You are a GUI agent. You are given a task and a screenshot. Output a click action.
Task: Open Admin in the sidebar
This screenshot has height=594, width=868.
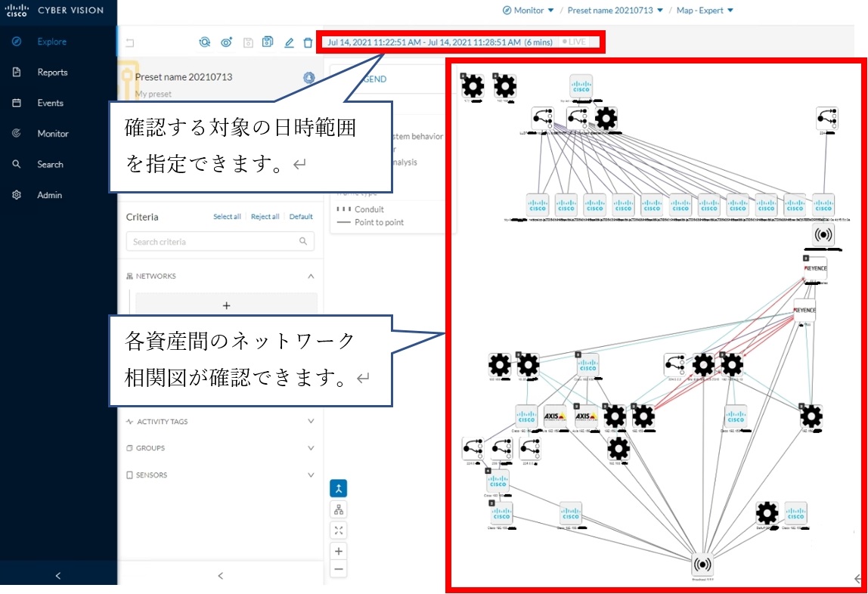point(49,195)
